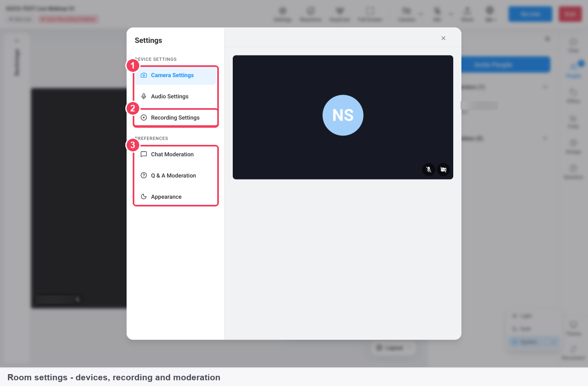The height and width of the screenshot is (386, 588).
Task: Close the Settings dialog with the X
Action: pos(443,38)
